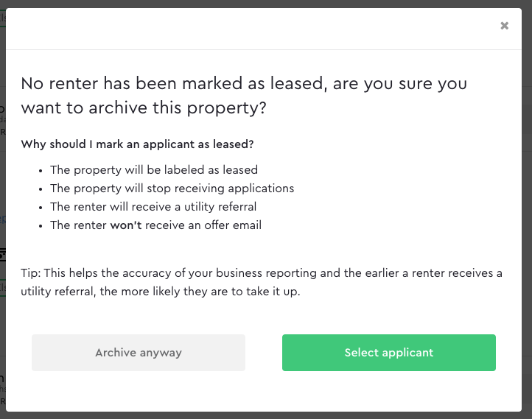Click the bullet dot before 'offer email' line
This screenshot has height=419, width=532.
point(41,226)
